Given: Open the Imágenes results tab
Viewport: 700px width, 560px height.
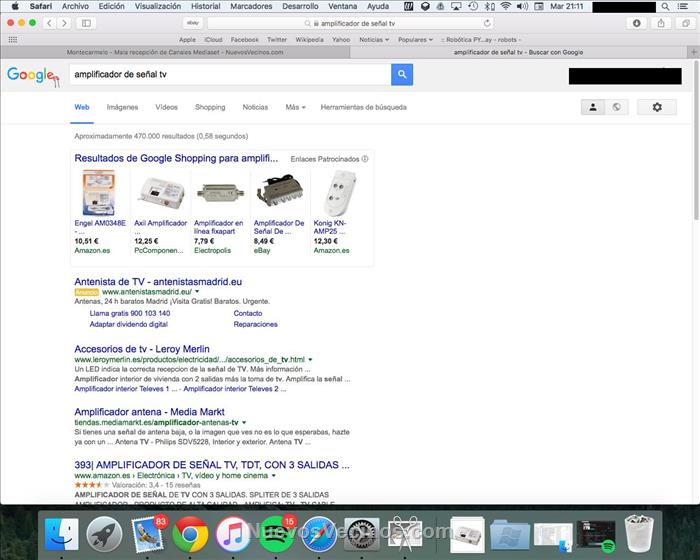Looking at the screenshot, I should click(x=122, y=107).
